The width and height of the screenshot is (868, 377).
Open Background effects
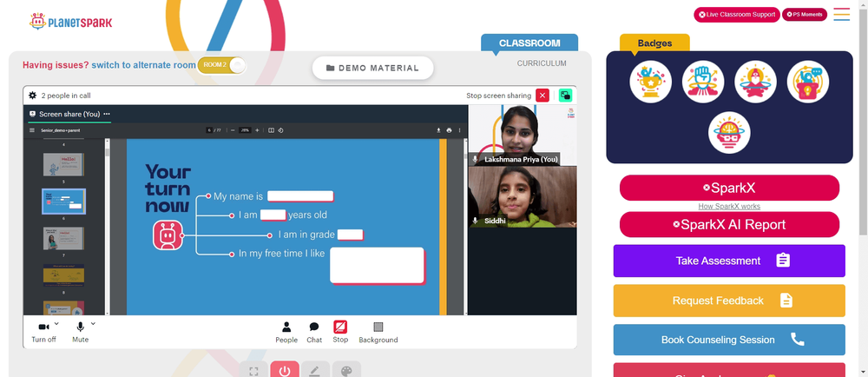pyautogui.click(x=378, y=332)
